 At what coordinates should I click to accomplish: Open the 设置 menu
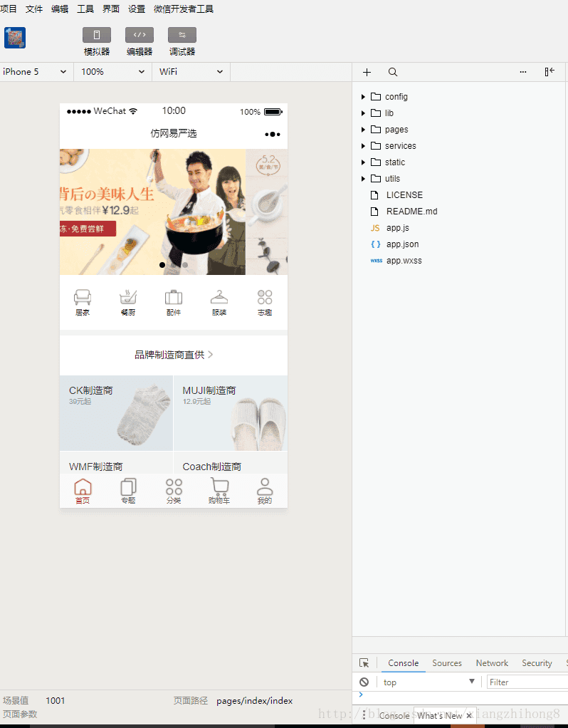137,9
